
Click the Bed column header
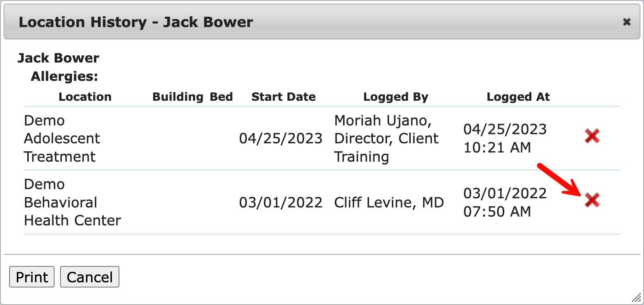pos(221,97)
